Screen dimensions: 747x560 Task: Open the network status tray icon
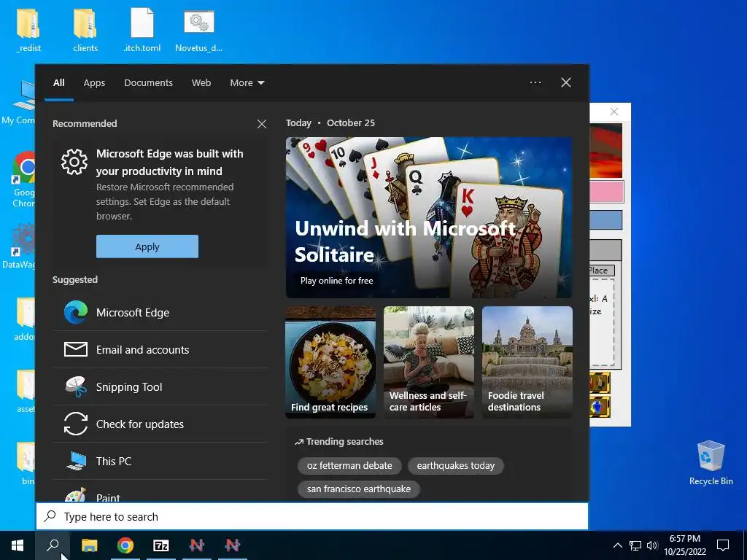click(x=635, y=545)
